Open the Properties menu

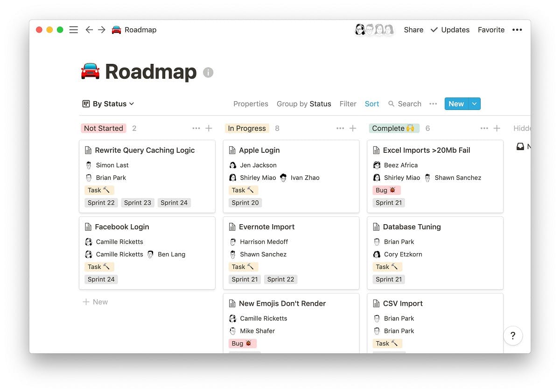(x=251, y=104)
